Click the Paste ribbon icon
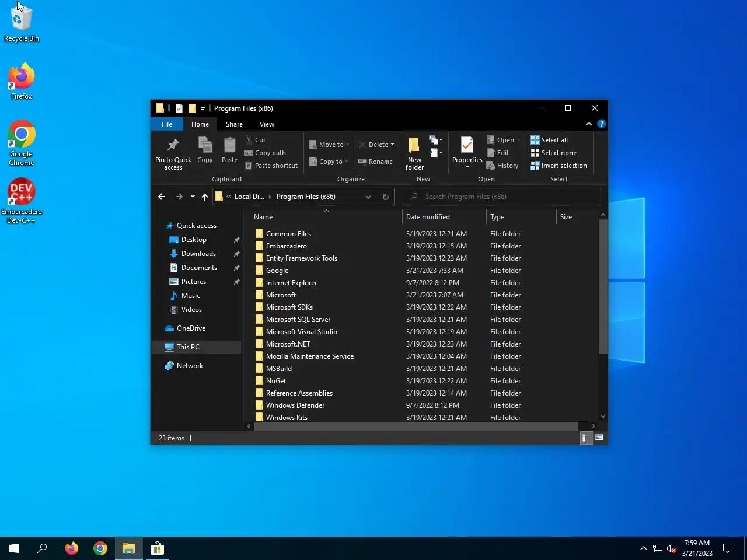This screenshot has width=747, height=560. tap(230, 150)
